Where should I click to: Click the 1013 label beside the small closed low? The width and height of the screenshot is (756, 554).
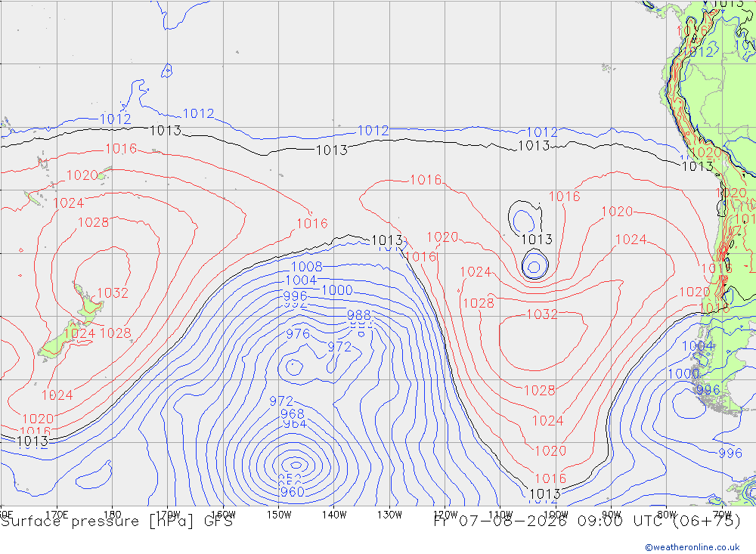[x=537, y=239]
